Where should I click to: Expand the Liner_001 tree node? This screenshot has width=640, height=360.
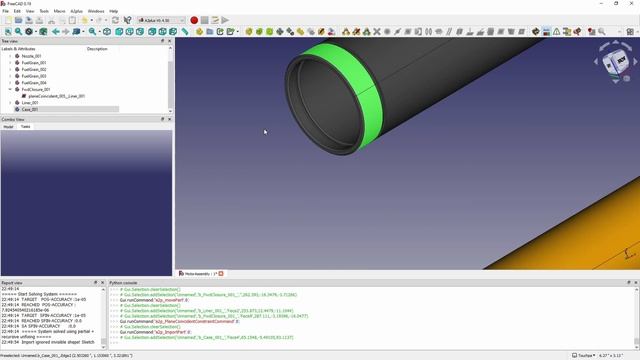[x=10, y=102]
